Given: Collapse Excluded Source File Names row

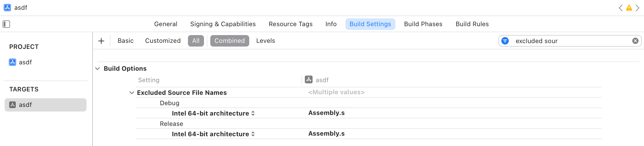Looking at the screenshot, I should coord(132,93).
